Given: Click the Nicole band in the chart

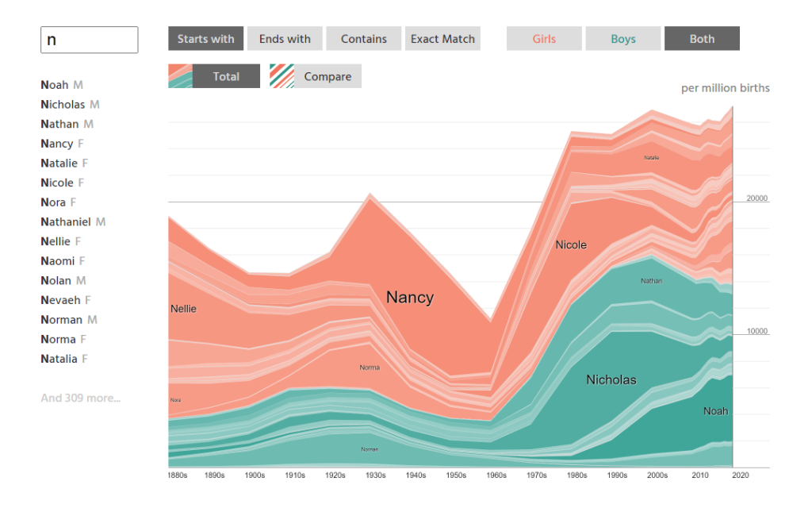Looking at the screenshot, I should [571, 244].
